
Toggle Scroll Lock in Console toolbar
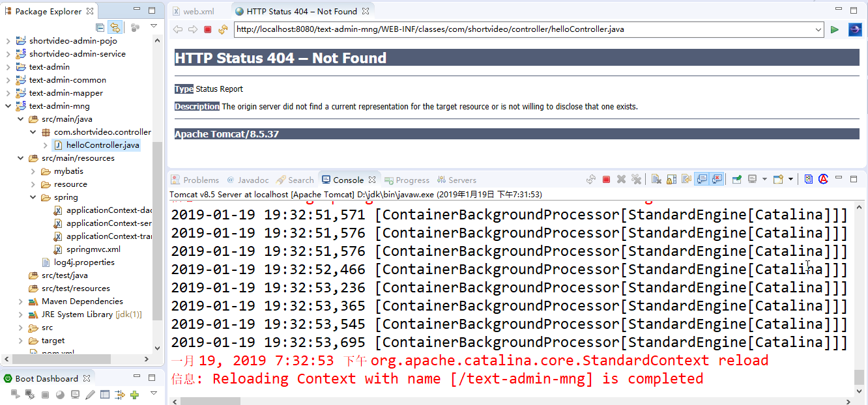pos(671,180)
